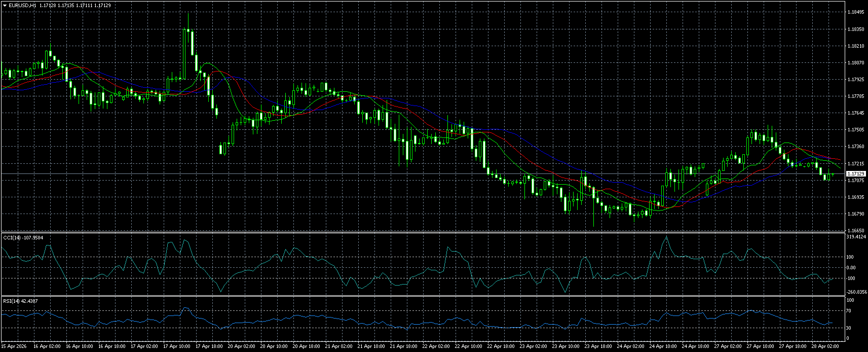Image resolution: width=868 pixels, height=352 pixels.
Task: Click the 24 Apr 18:00 time axis label
Action: [696, 346]
